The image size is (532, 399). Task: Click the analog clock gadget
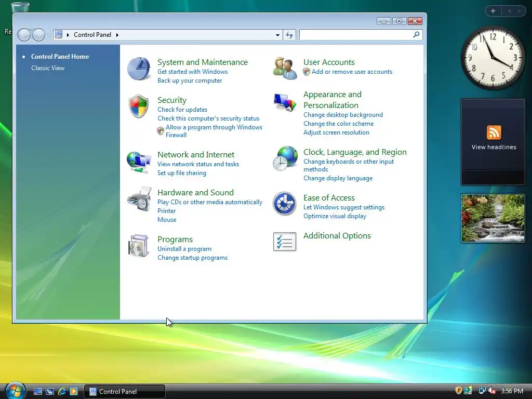(493, 58)
